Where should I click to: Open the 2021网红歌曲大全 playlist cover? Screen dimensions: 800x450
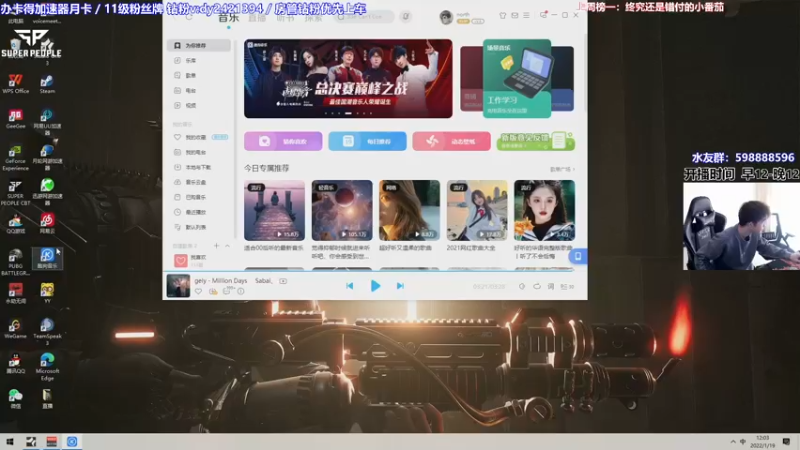pos(477,210)
